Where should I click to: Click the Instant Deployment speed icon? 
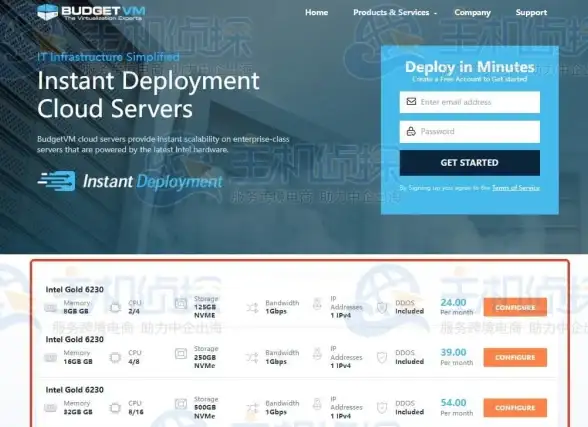pyautogui.click(x=57, y=181)
